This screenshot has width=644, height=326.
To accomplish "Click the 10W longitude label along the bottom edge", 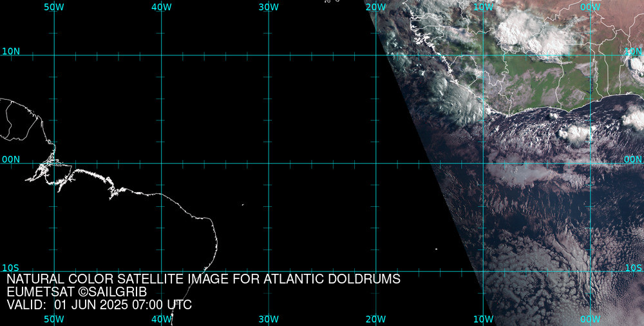I will coord(483,319).
